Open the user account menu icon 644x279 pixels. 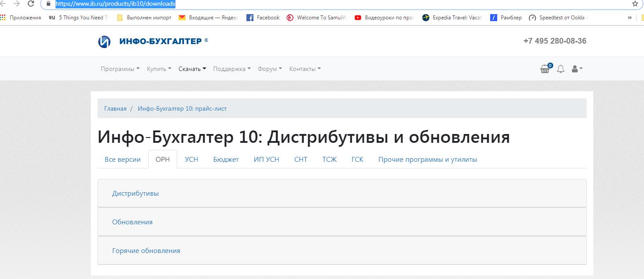click(577, 69)
